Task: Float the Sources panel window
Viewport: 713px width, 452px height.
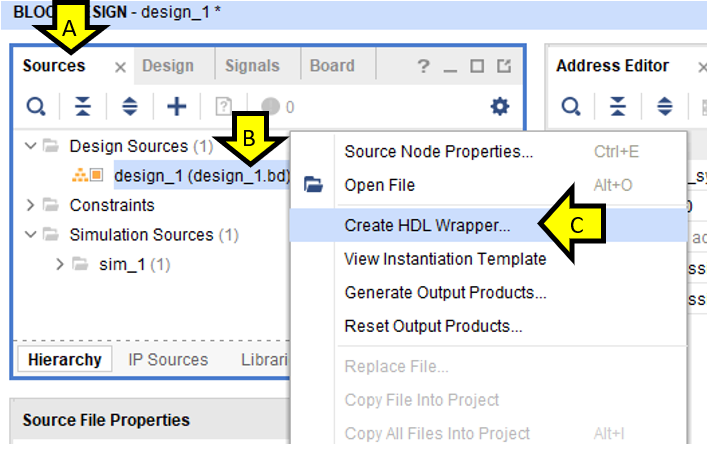Action: pyautogui.click(x=504, y=66)
